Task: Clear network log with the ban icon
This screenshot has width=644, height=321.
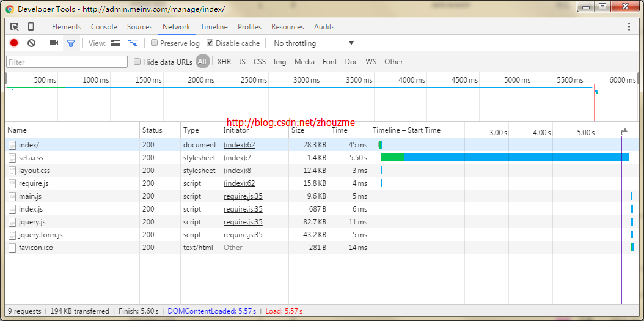Action: (x=32, y=43)
